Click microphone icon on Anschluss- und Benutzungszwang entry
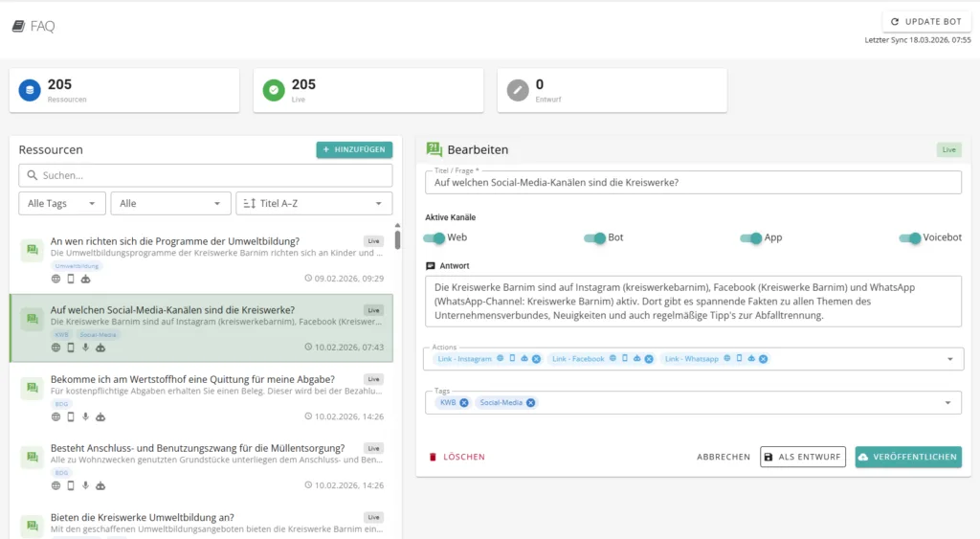The width and height of the screenshot is (980, 539). point(85,485)
